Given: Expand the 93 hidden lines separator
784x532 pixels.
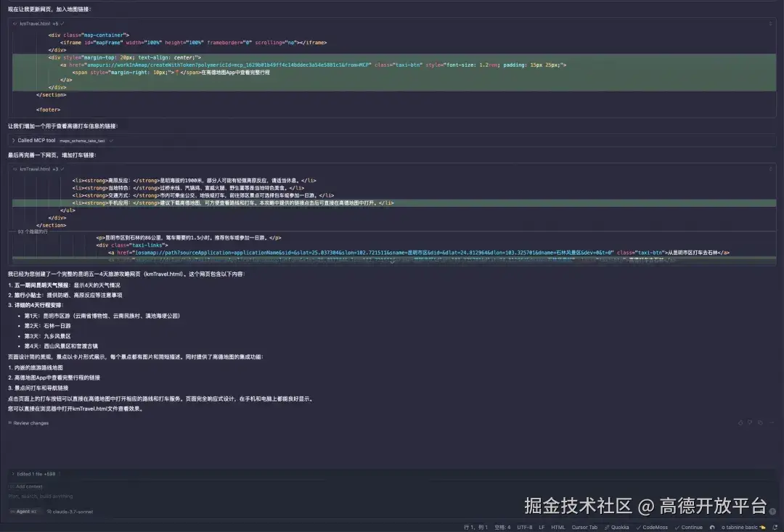Looking at the screenshot, I should click(x=33, y=232).
